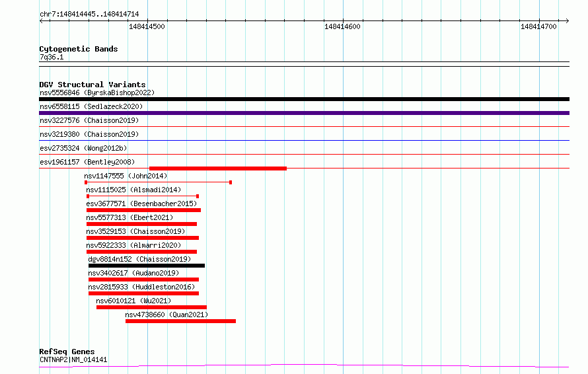Select the black nsv5556846 variant bar

point(304,99)
